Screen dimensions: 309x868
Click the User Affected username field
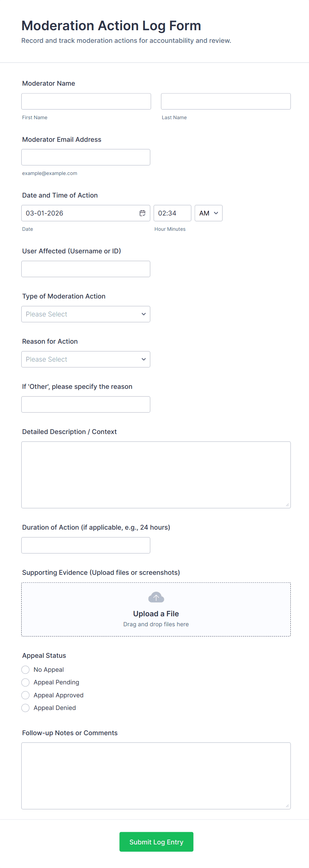(x=86, y=269)
